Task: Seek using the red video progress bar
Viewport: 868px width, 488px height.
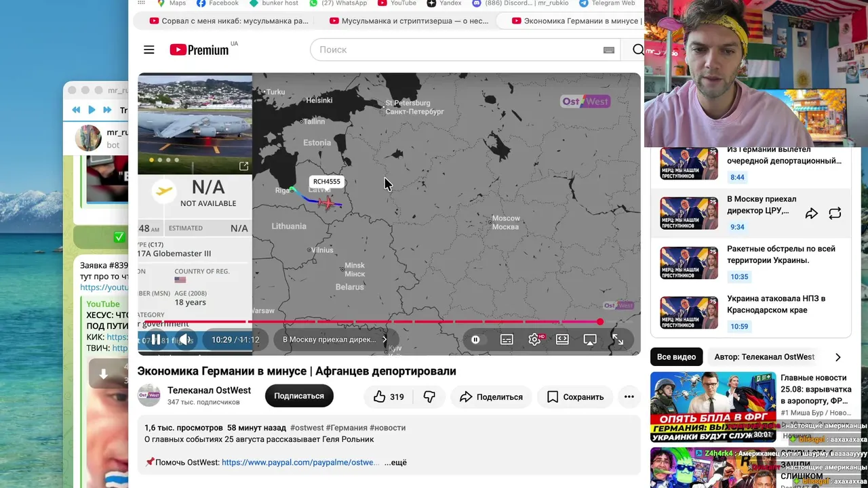Action: point(369,322)
